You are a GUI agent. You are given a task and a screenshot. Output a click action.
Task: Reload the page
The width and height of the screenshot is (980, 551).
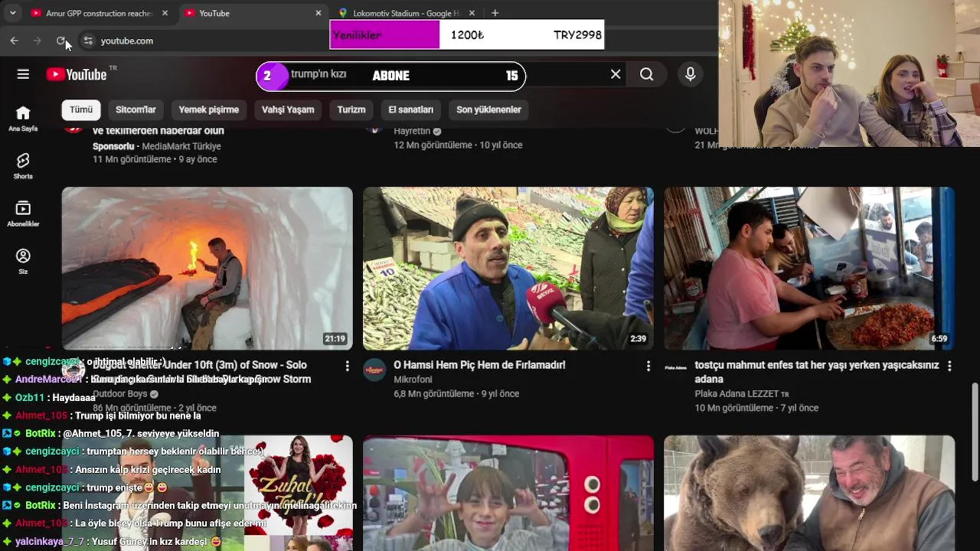[x=60, y=41]
